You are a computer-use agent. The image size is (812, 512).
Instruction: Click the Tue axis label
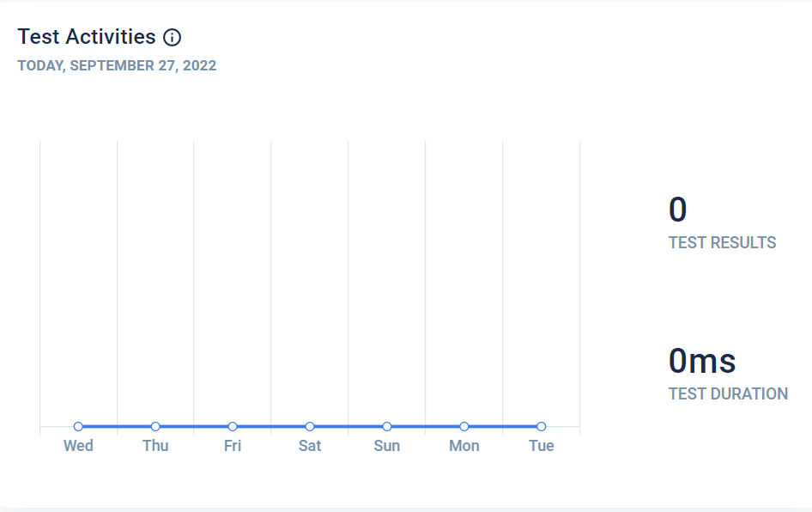542,446
